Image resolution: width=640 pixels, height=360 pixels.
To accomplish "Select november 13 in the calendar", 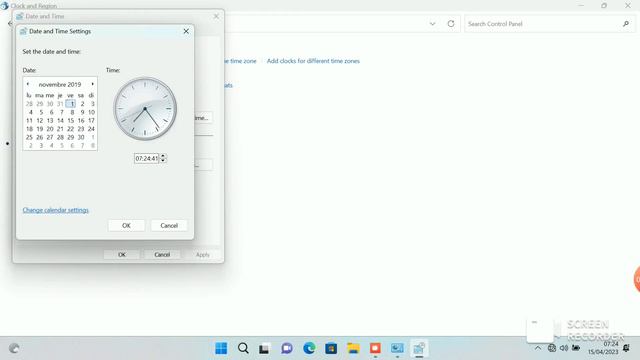I will pos(50,120).
